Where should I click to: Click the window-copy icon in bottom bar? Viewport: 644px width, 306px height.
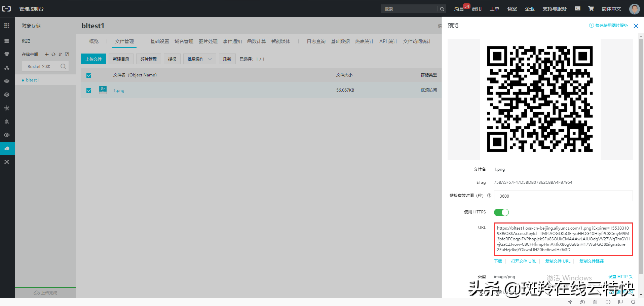pyautogui.click(x=620, y=302)
